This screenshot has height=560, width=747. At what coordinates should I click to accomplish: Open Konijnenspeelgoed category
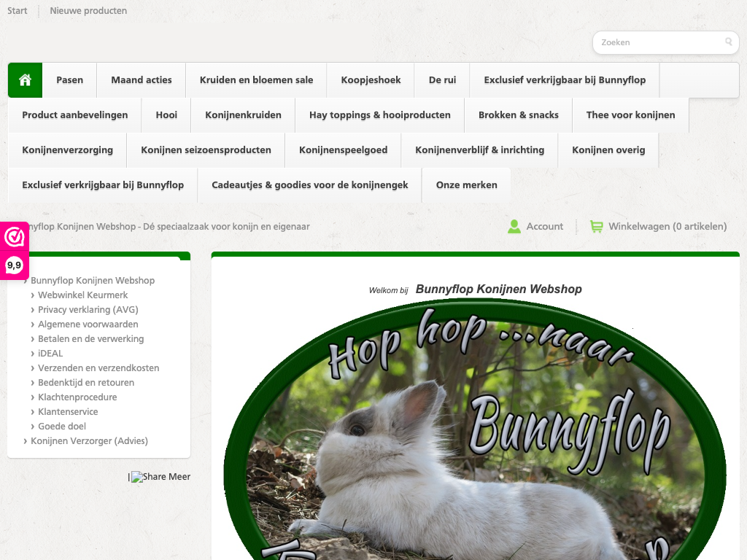[343, 150]
